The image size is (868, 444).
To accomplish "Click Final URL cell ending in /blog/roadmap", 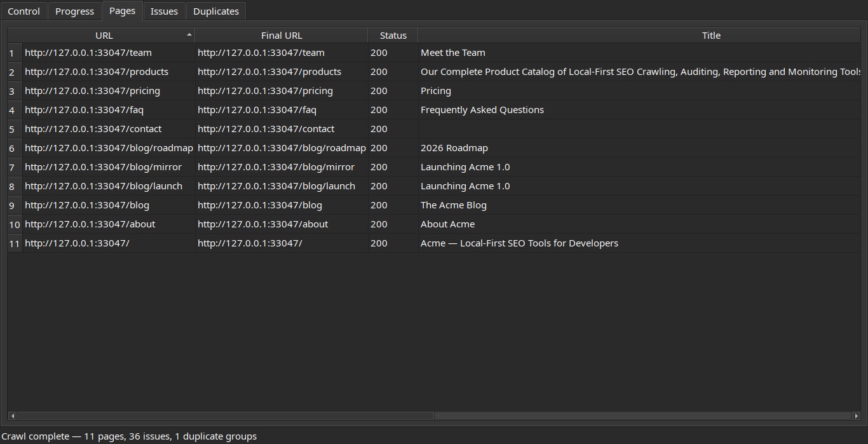I will [x=281, y=148].
